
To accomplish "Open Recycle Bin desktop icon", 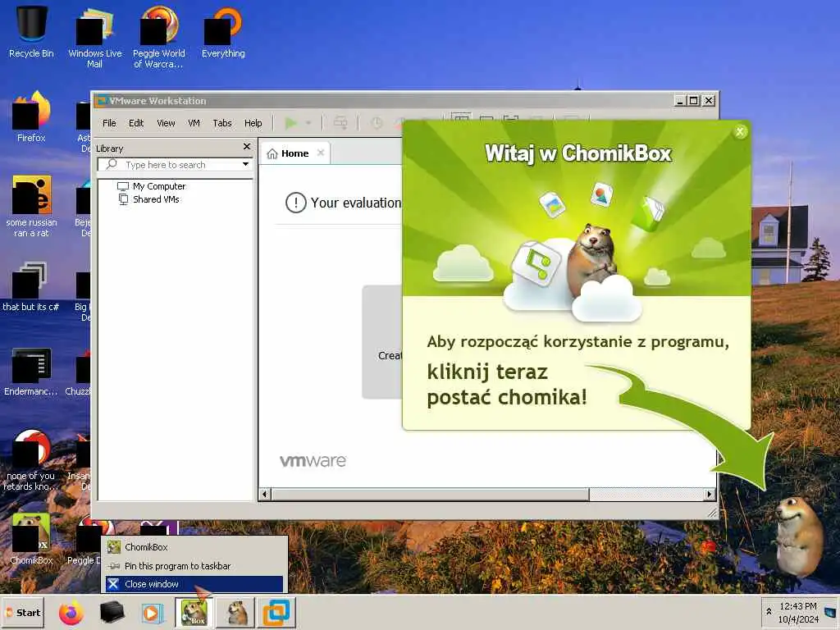I will click(31, 31).
